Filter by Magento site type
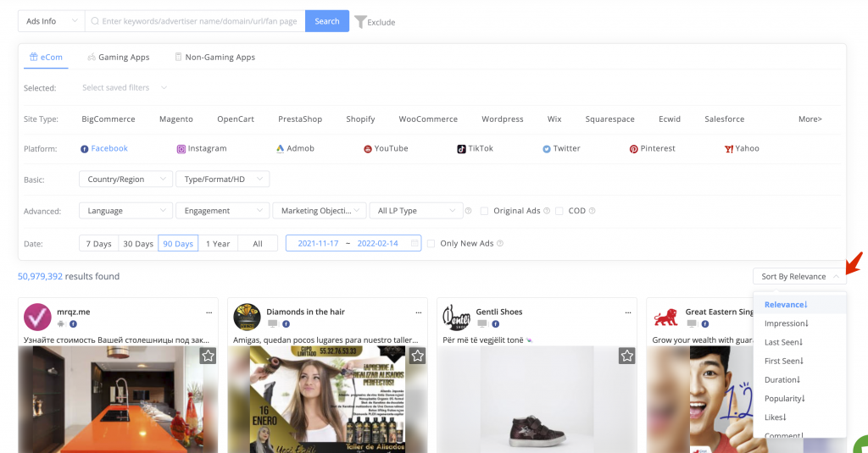Image resolution: width=868 pixels, height=453 pixels. point(176,119)
